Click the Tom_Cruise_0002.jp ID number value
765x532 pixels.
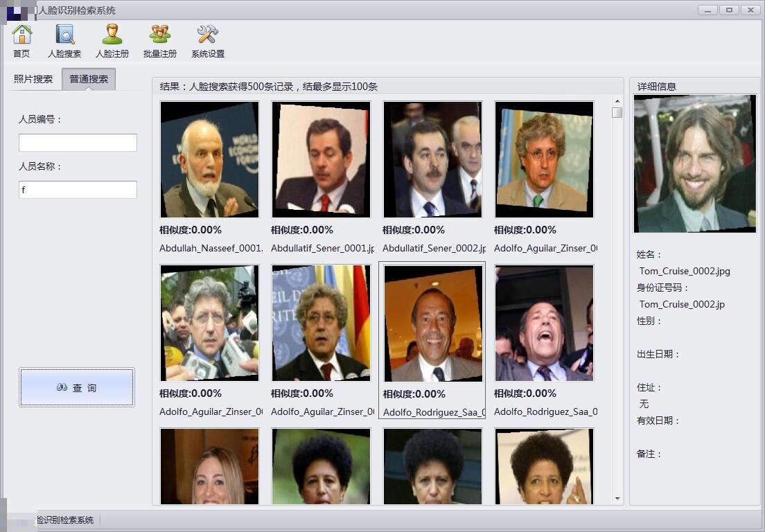tap(682, 304)
